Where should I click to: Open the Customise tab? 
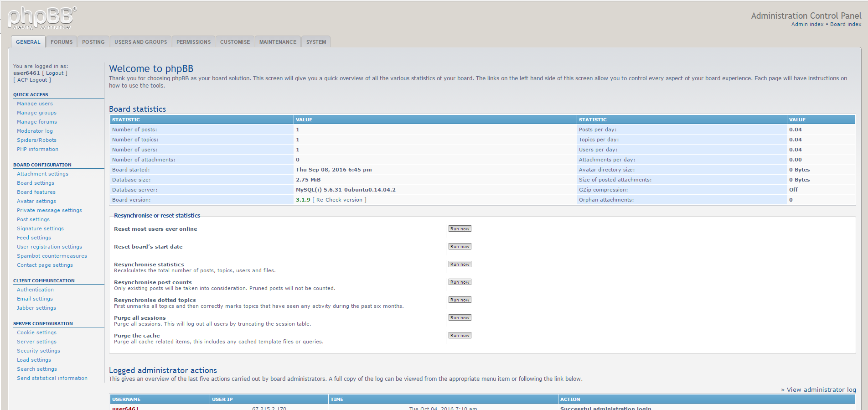click(x=235, y=42)
